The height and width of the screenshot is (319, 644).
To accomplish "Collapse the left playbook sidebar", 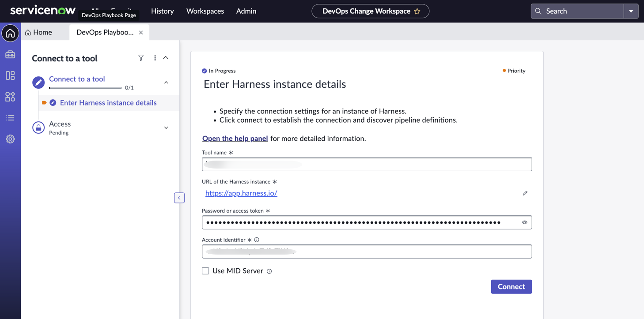I will 179,198.
